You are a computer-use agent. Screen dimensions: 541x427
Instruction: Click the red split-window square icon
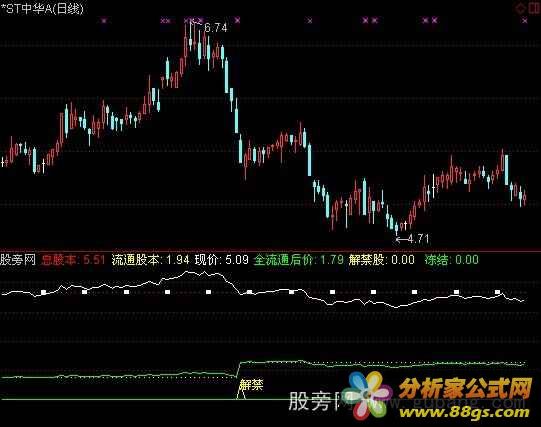click(534, 8)
